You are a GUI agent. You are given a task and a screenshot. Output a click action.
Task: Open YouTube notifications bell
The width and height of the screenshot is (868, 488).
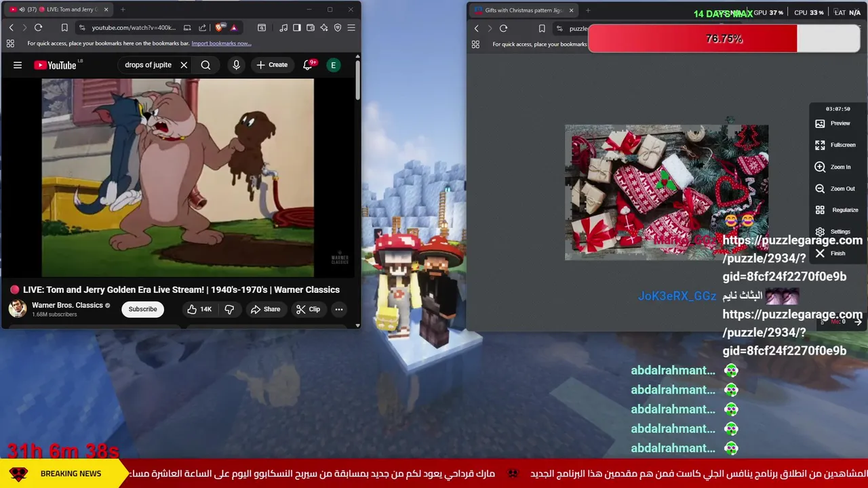pyautogui.click(x=308, y=65)
